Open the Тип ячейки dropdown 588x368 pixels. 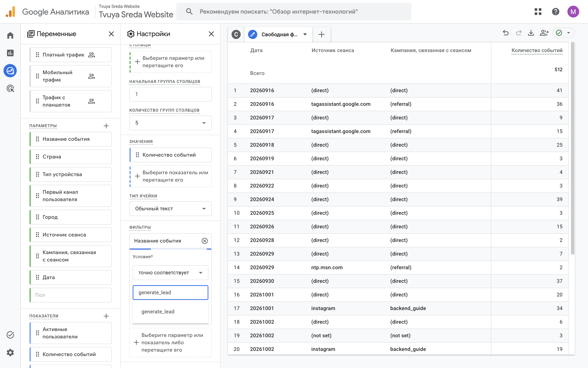(x=170, y=209)
